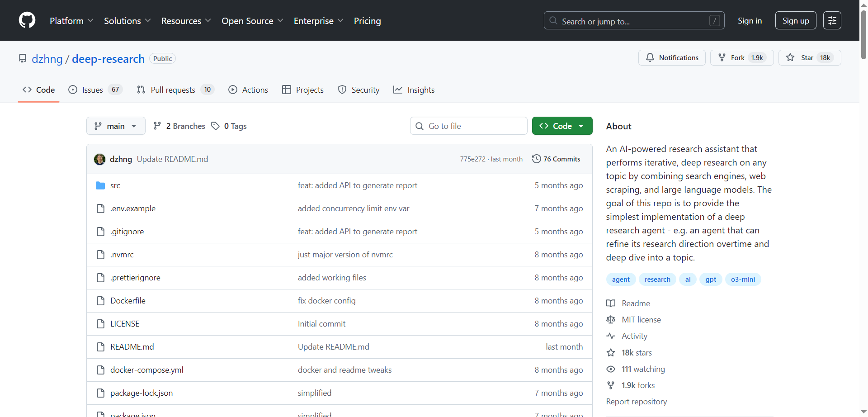Expand the Platform navigation menu
Screen dimensions: 868x417
(x=71, y=21)
